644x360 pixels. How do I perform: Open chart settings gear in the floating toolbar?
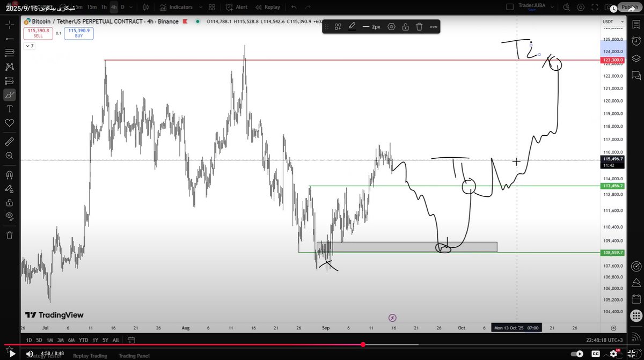(391, 26)
